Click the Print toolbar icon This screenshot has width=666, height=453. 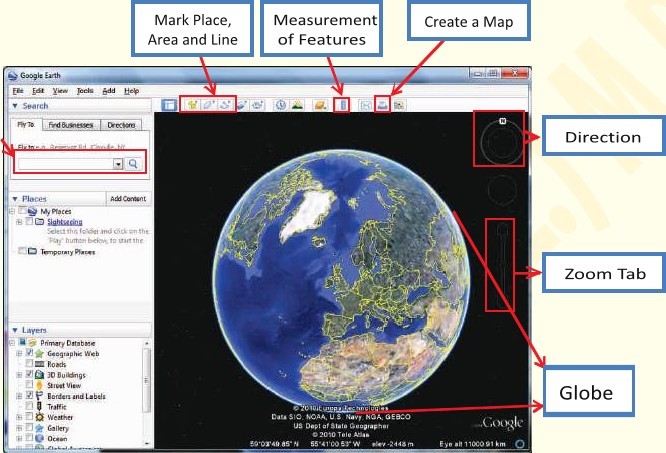[x=382, y=104]
